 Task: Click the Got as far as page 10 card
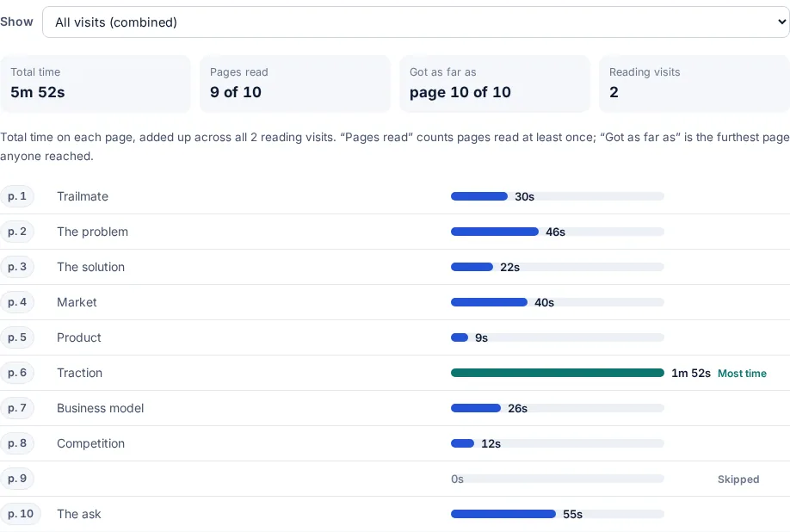point(494,84)
